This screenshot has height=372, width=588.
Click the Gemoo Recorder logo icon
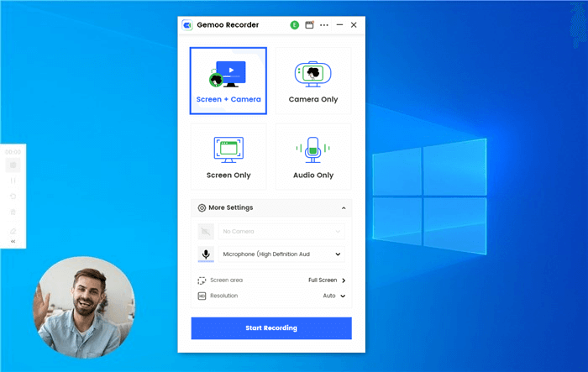pyautogui.click(x=187, y=25)
